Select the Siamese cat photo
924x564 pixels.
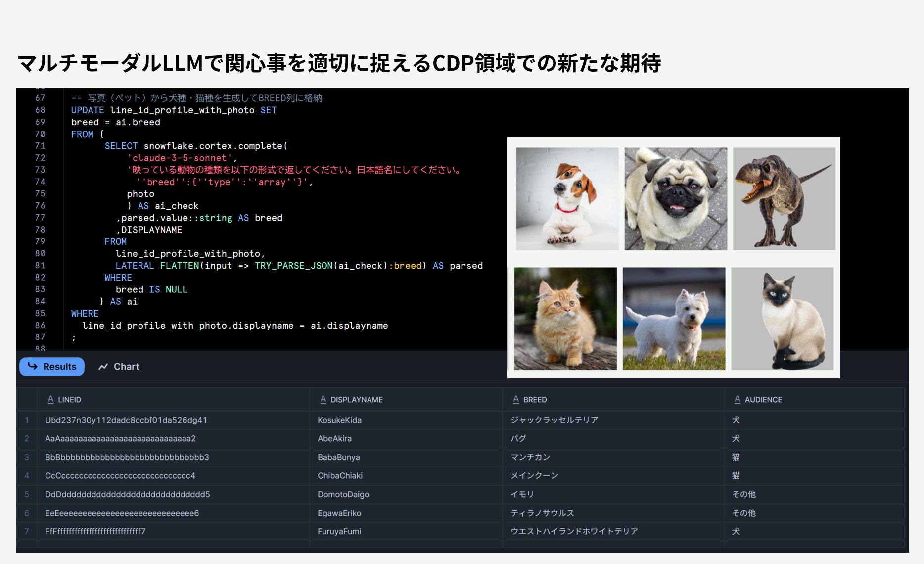coord(782,319)
